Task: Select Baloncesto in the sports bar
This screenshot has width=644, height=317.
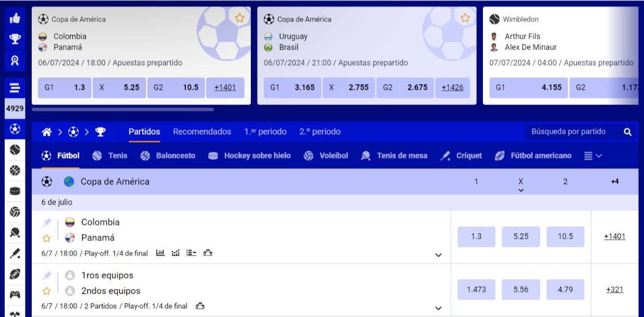Action: (x=168, y=156)
